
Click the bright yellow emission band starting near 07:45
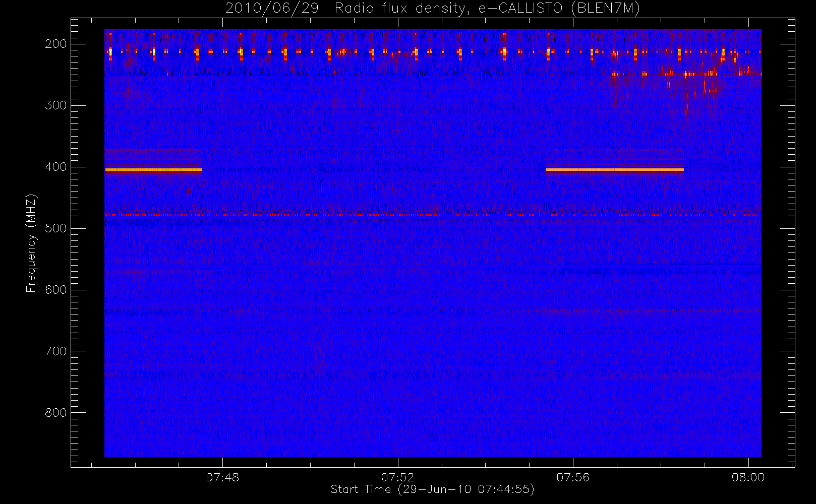coord(154,170)
